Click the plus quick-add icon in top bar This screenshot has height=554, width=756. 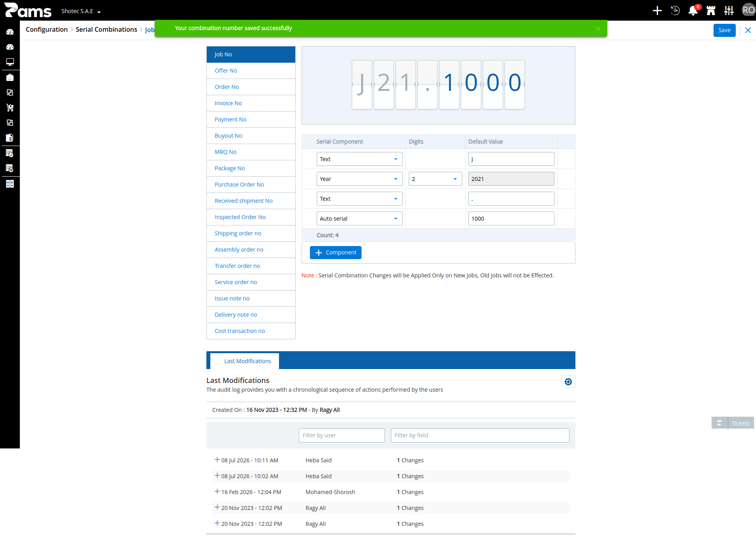click(657, 11)
